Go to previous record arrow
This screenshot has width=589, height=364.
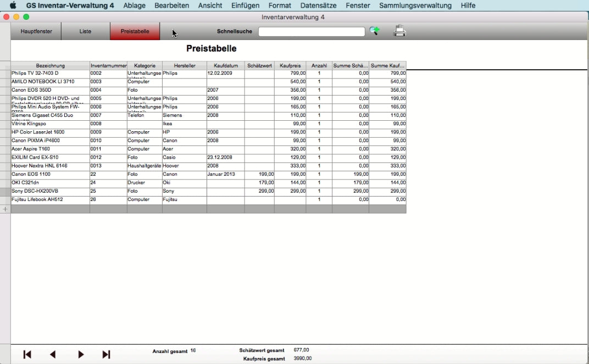(53, 354)
